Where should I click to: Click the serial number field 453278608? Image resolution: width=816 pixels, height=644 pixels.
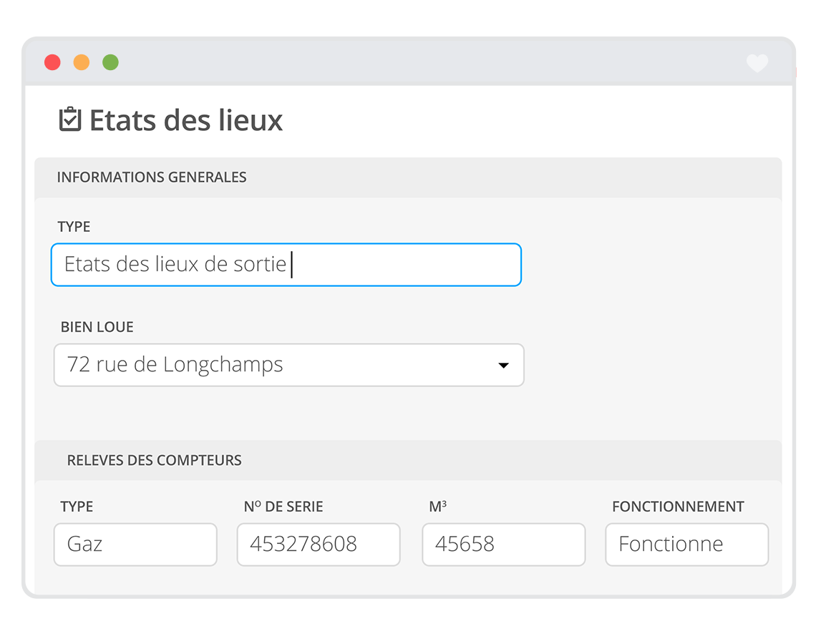pyautogui.click(x=319, y=545)
